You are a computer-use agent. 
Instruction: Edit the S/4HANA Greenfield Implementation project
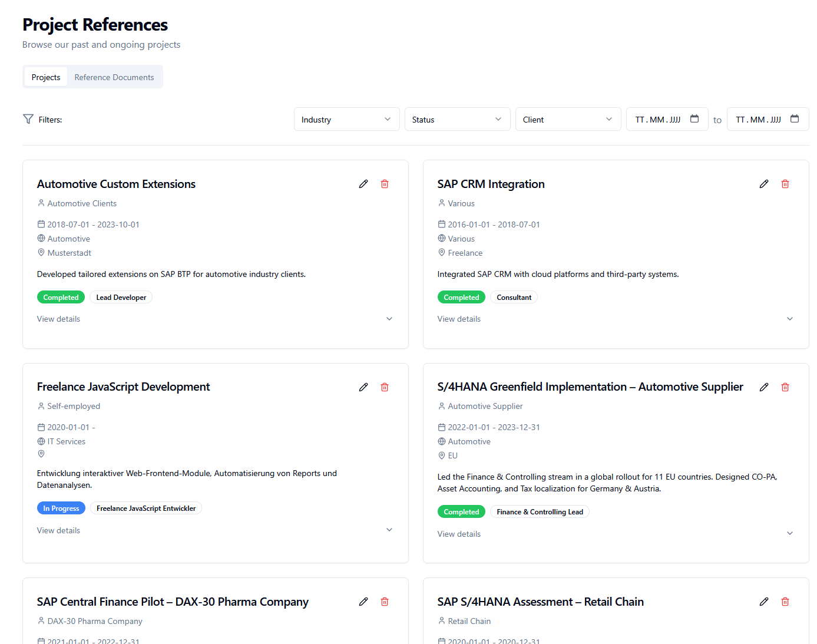(x=764, y=387)
